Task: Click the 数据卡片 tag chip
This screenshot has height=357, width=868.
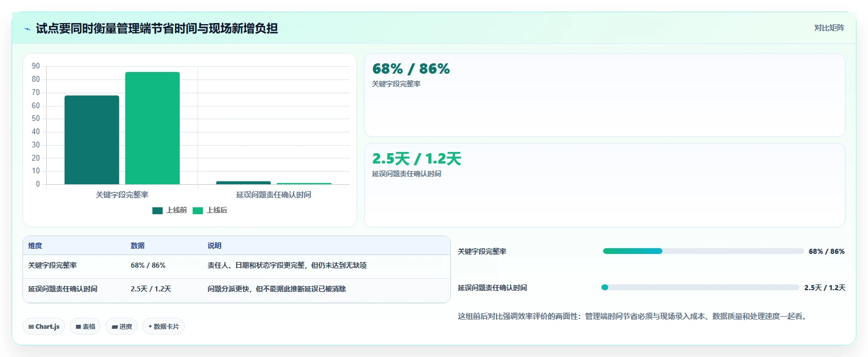Action: pos(164,326)
